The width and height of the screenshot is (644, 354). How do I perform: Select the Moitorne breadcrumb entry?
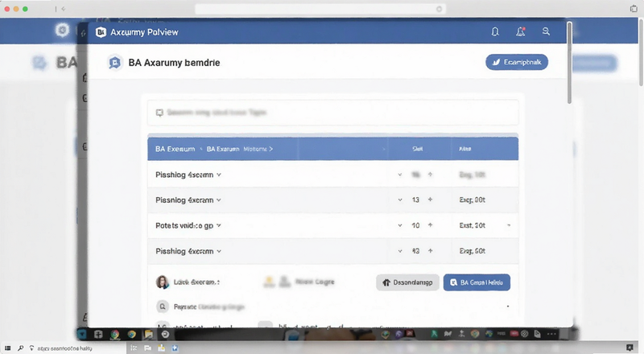(x=255, y=149)
